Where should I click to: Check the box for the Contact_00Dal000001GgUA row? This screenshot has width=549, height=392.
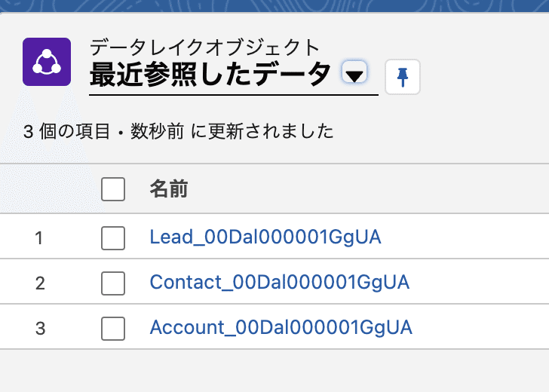[x=113, y=283]
